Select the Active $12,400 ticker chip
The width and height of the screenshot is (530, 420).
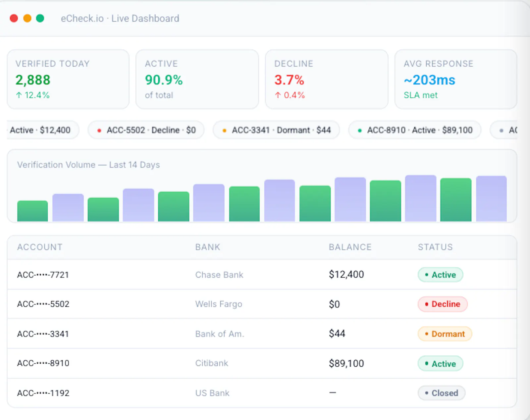tap(43, 130)
